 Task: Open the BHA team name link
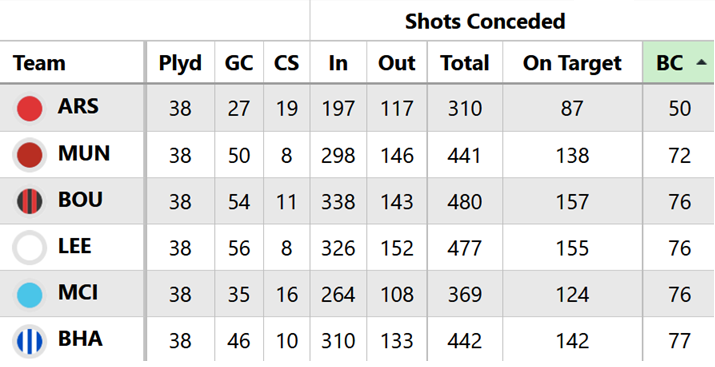(80, 339)
